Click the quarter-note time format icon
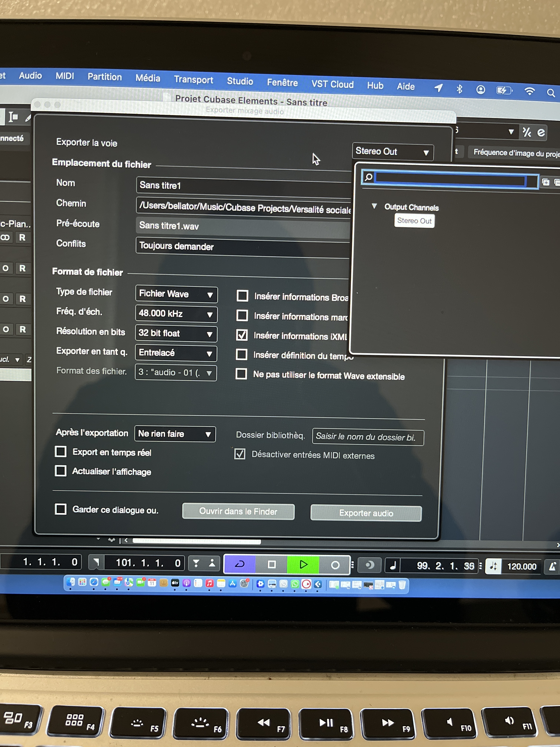 (x=393, y=565)
